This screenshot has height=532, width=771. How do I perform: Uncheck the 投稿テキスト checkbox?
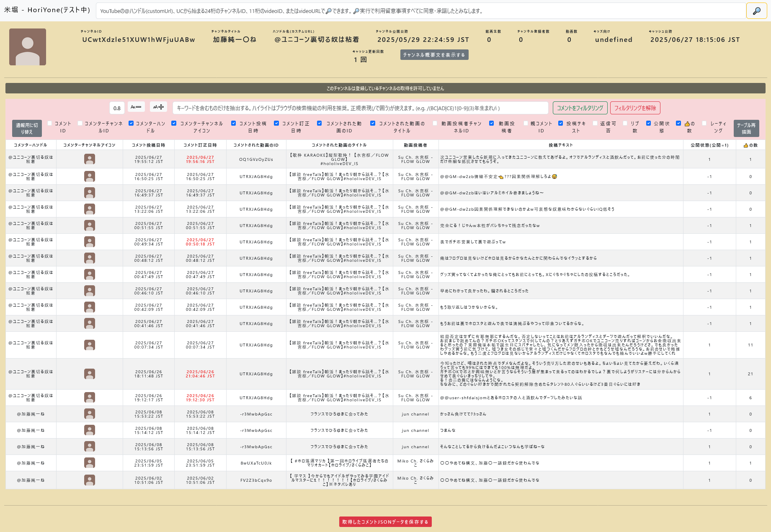(x=561, y=123)
